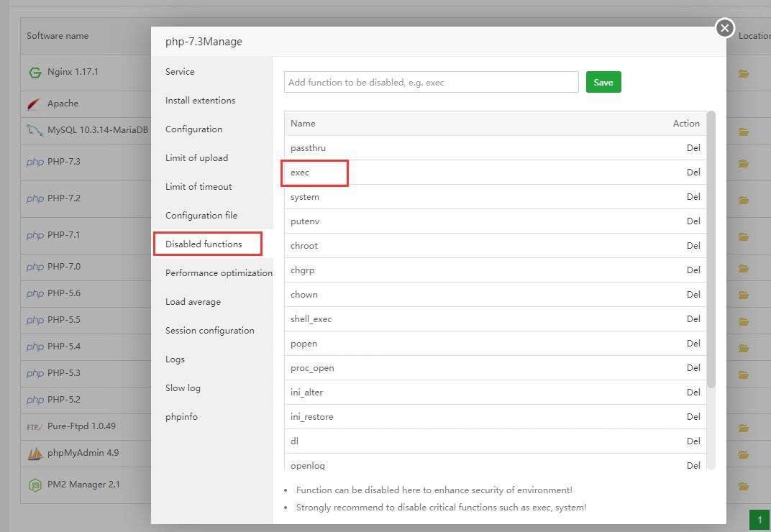Switch to Install extensions tab
This screenshot has width=771, height=532.
[200, 101]
